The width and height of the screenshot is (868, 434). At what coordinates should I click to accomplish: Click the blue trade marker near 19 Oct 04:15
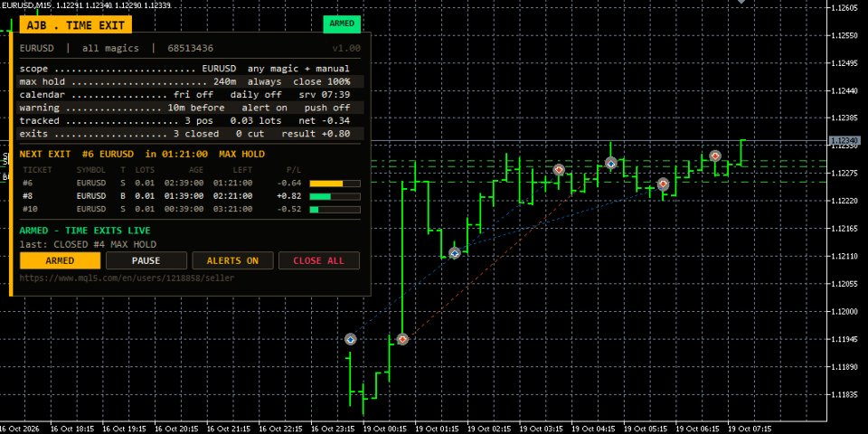[x=610, y=163]
